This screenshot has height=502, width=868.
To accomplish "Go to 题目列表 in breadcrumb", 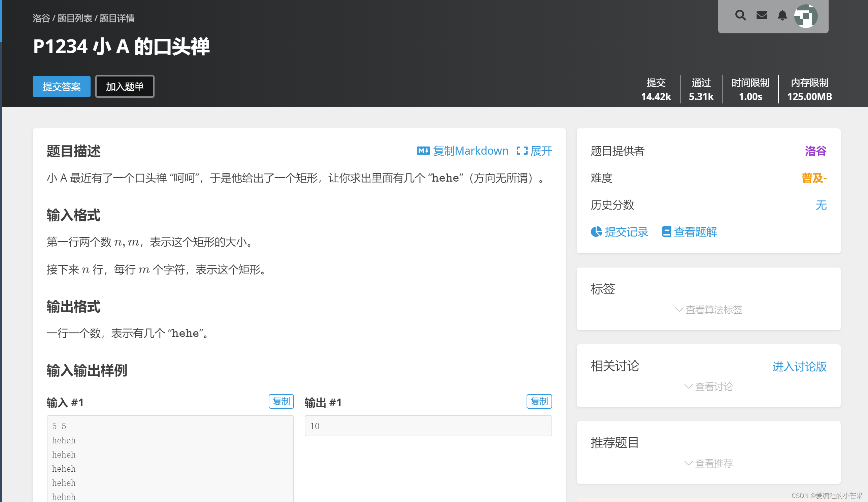I will coord(75,18).
